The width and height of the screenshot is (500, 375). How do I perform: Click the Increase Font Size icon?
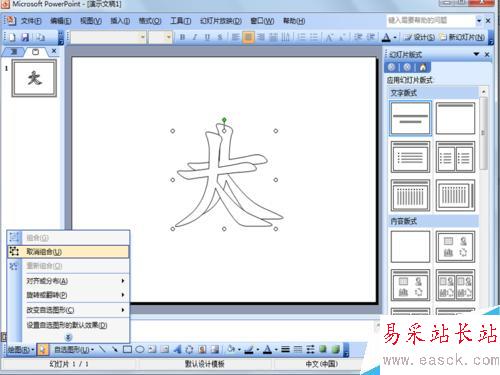330,37
